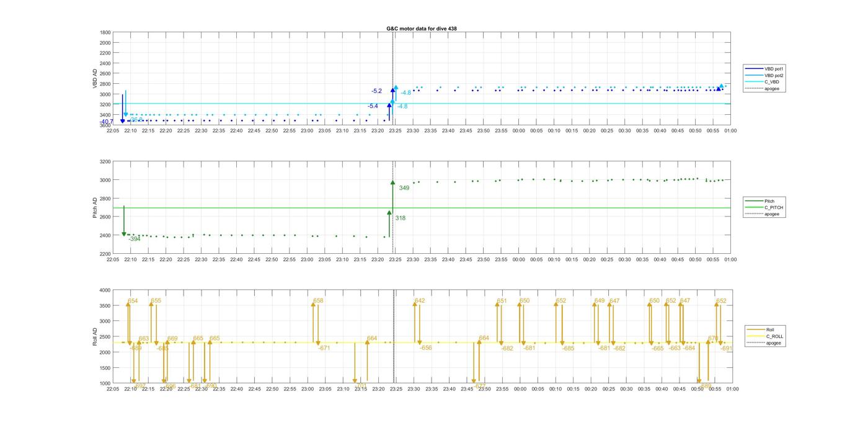Click the '-40.7' VBD data label

tap(107, 122)
